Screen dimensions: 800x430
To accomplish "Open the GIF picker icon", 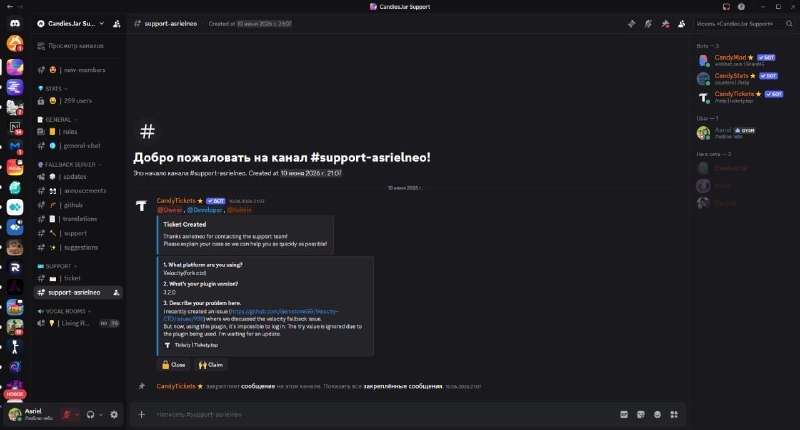I will [x=624, y=415].
